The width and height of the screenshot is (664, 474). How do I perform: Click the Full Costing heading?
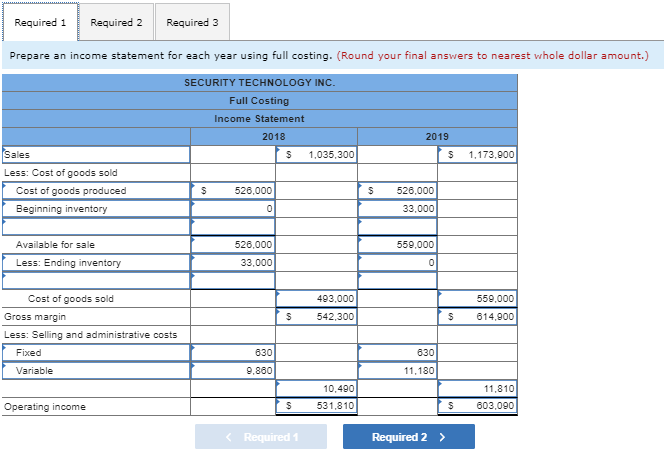259,101
